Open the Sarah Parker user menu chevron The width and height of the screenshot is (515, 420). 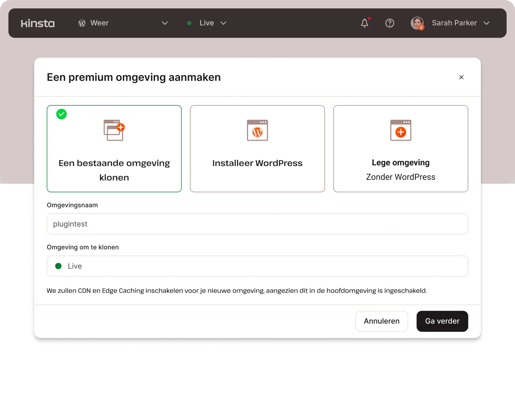tap(486, 23)
